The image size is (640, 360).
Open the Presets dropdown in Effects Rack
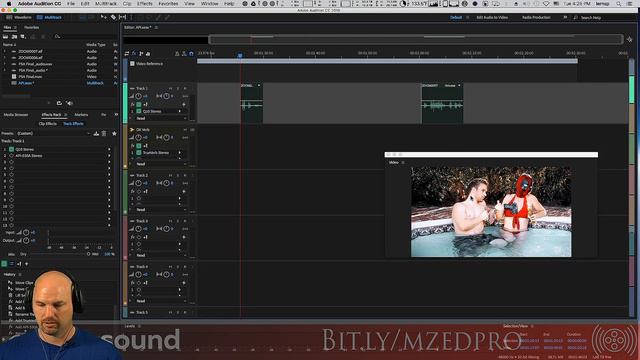[53, 133]
